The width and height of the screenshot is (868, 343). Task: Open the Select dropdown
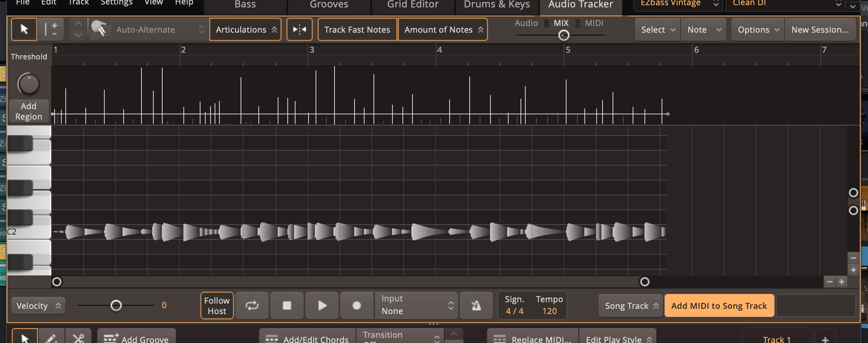pos(657,29)
